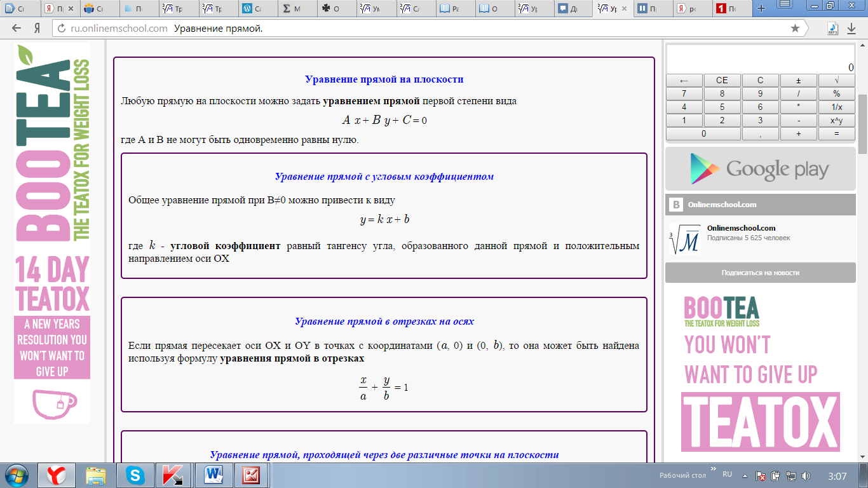The width and height of the screenshot is (868, 488).
Task: Click heading Уравнение прямой на плоскости
Action: (x=384, y=79)
